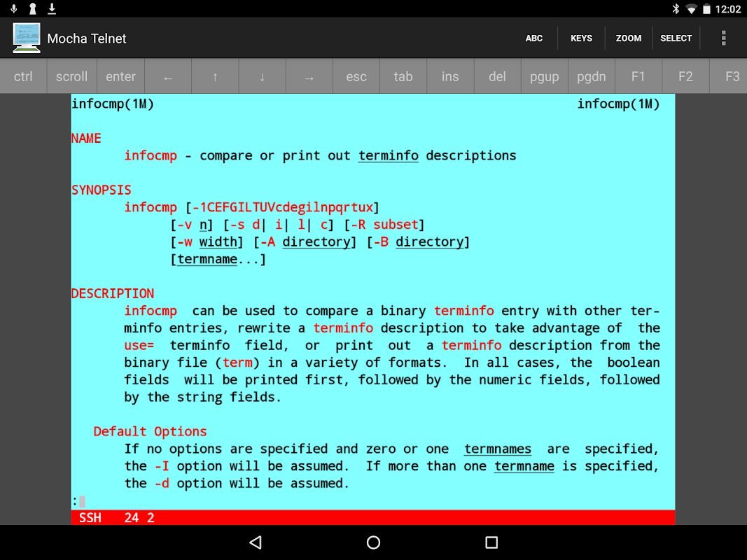Tap the pager prompt cursor
The height and width of the screenshot is (560, 747).
click(x=82, y=501)
